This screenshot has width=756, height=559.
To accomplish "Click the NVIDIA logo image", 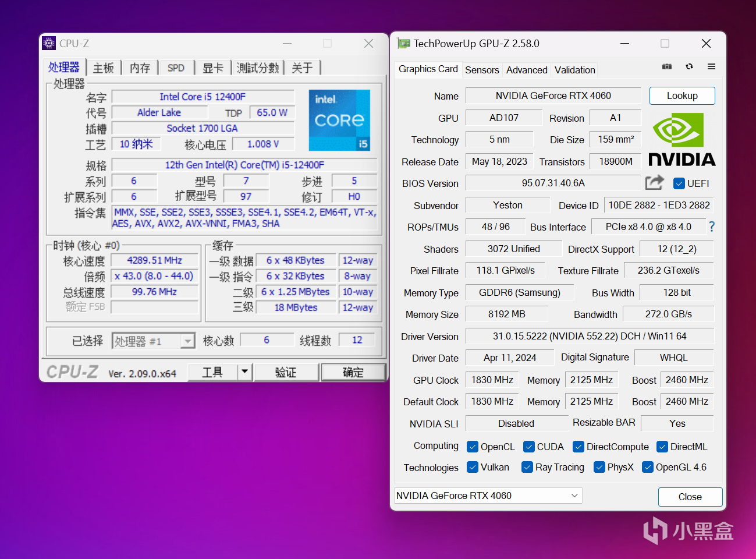I will click(x=682, y=140).
